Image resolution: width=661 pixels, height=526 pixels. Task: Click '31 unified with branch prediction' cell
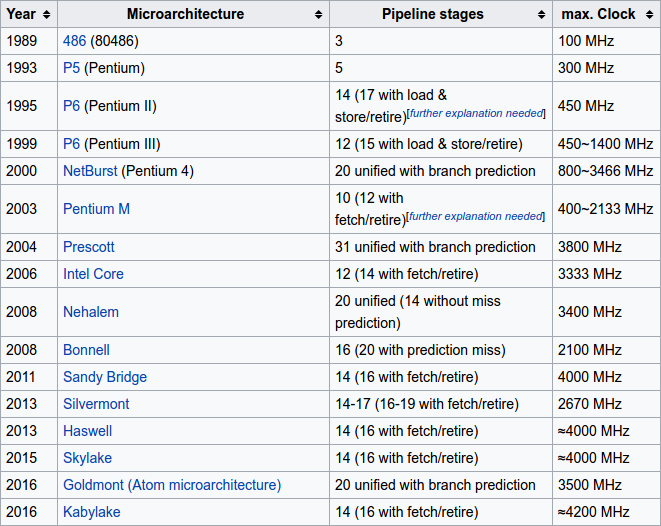click(x=441, y=247)
